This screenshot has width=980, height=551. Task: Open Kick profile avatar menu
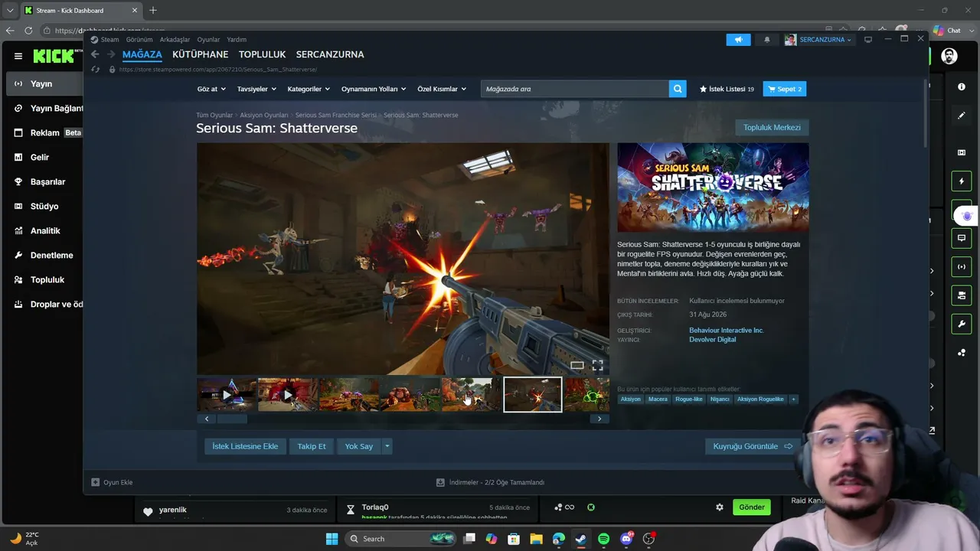949,56
